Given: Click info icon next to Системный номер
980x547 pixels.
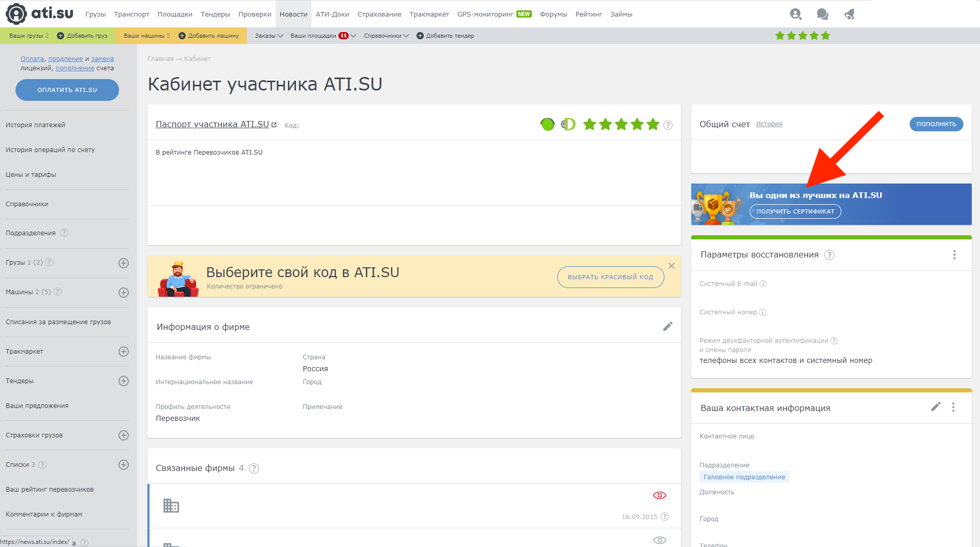Looking at the screenshot, I should coord(763,312).
